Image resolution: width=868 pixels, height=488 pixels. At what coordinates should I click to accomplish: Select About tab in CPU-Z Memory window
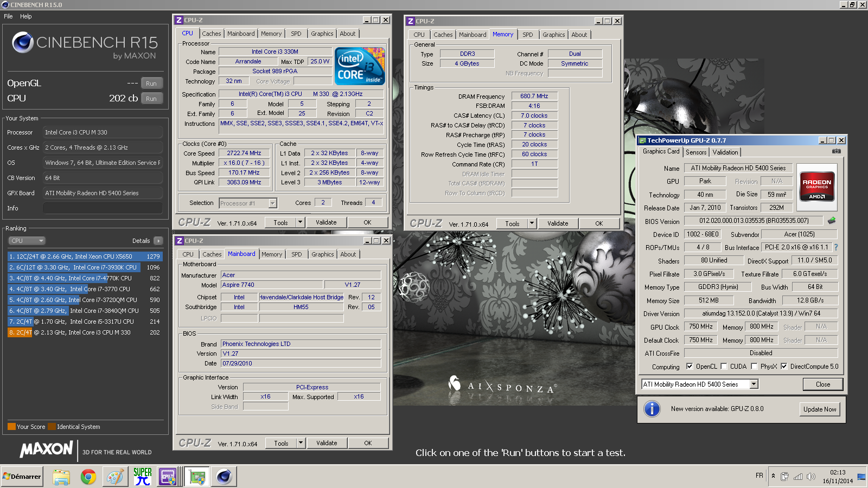tap(579, 35)
